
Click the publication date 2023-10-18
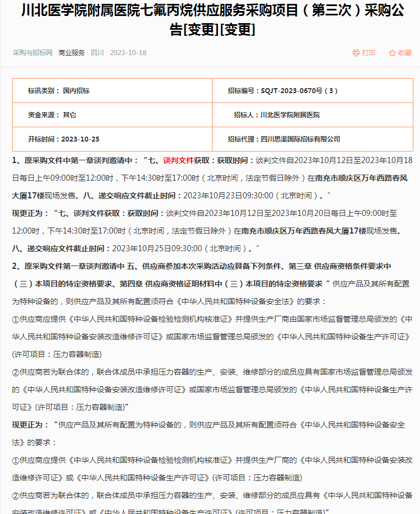[128, 53]
